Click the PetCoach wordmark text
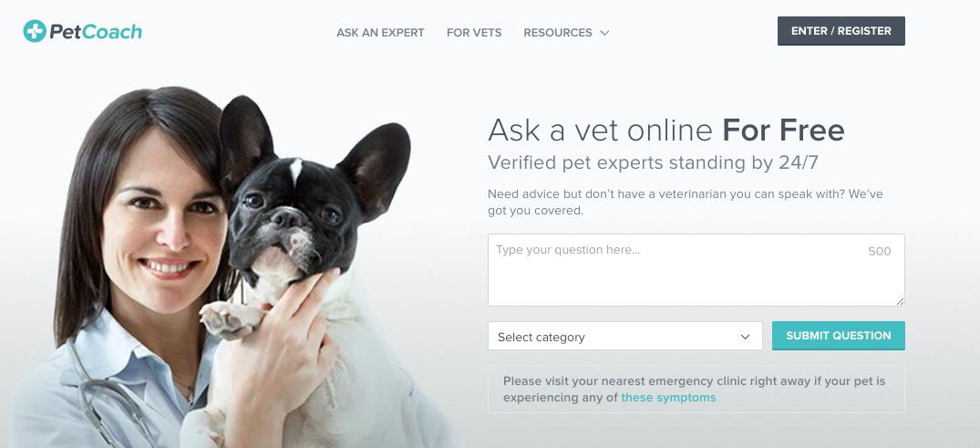 pos(95,32)
